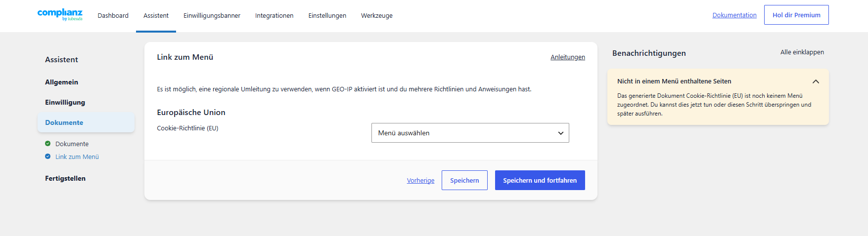Open the Menü auswählen dropdown
Image resolution: width=868 pixels, height=236 pixels.
point(470,133)
